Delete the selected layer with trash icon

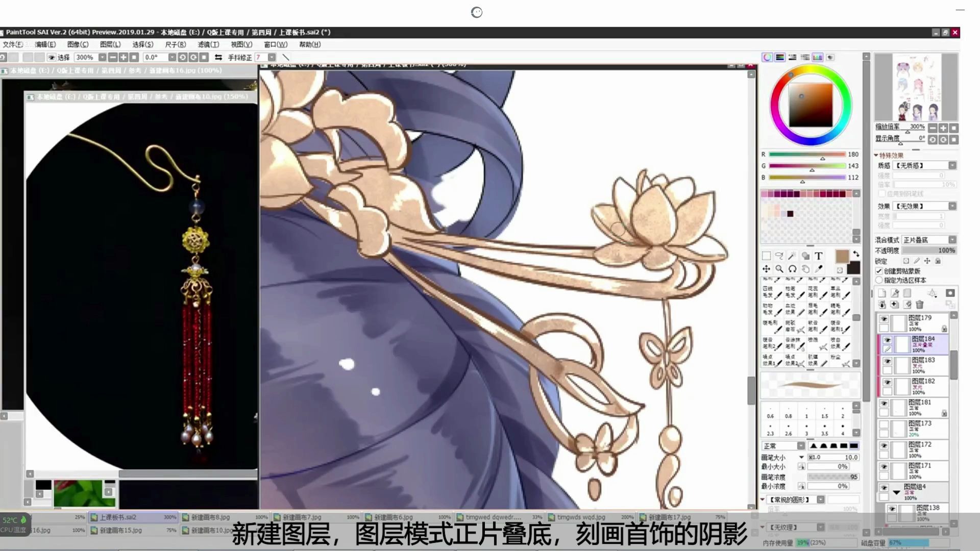pyautogui.click(x=920, y=305)
